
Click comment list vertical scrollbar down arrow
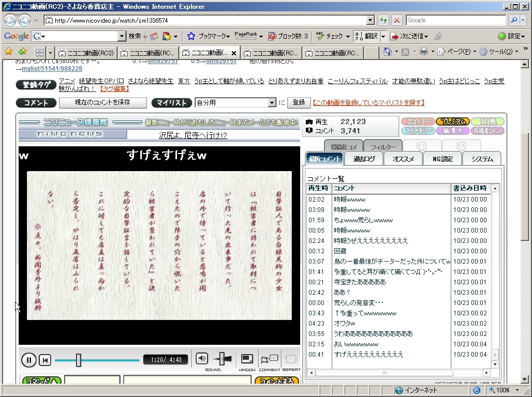[x=495, y=364]
